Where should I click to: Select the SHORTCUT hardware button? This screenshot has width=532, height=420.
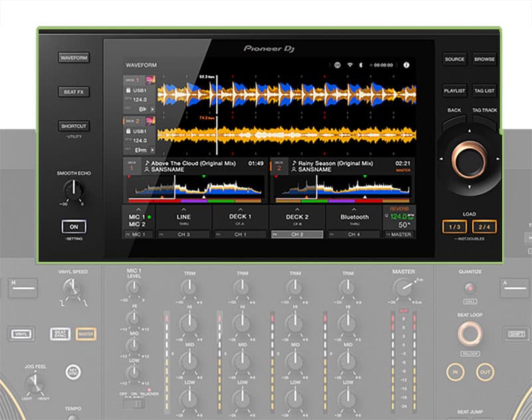74,126
